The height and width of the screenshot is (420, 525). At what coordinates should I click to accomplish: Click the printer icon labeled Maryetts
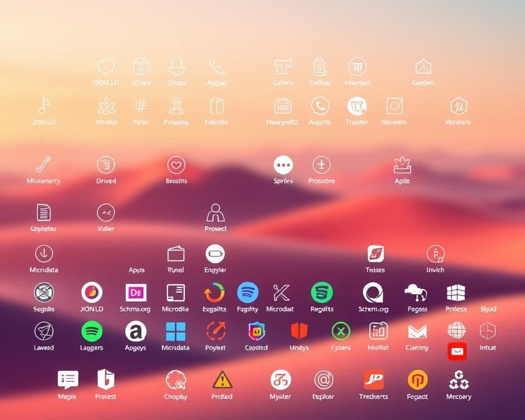pos(283,106)
